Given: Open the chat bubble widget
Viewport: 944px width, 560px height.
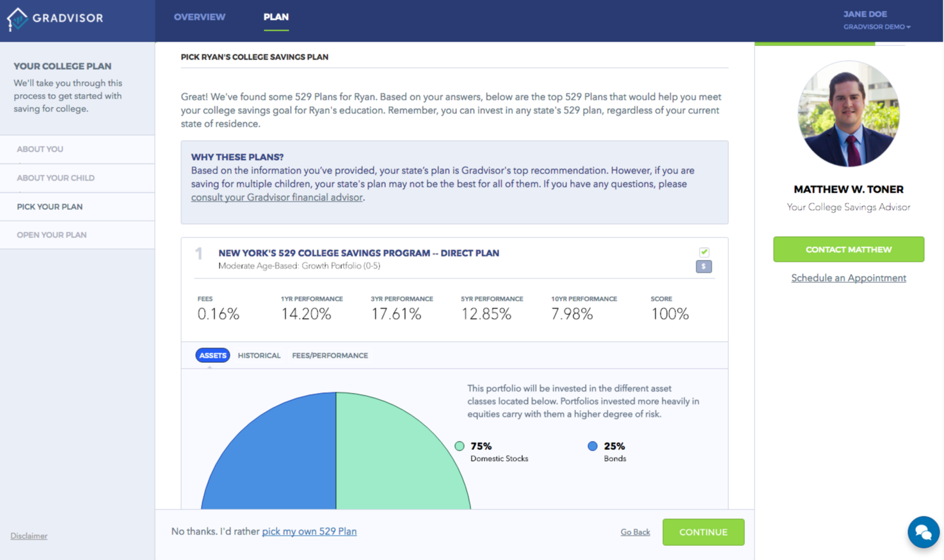Looking at the screenshot, I should pos(923,532).
